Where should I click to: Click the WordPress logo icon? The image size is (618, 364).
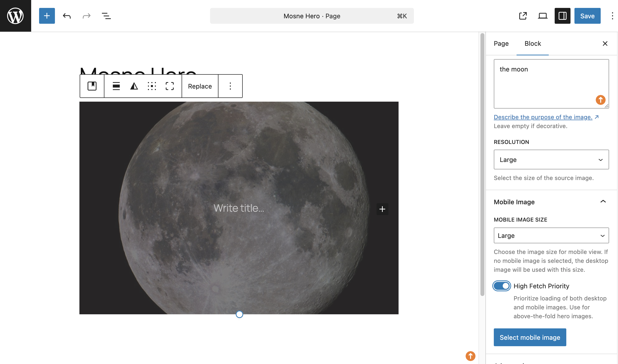[15, 16]
